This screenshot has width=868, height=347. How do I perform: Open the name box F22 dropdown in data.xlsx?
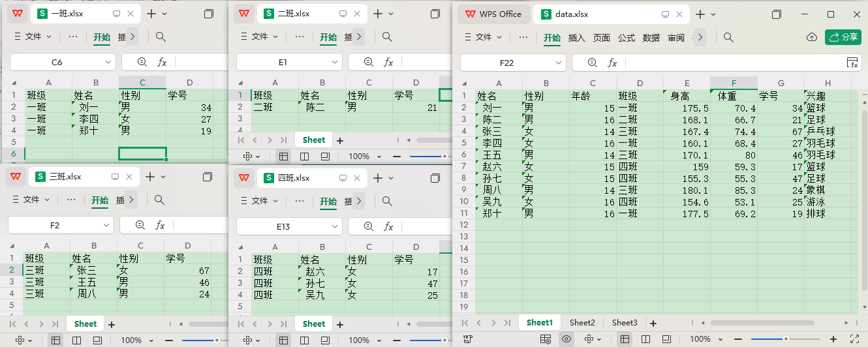[x=558, y=63]
